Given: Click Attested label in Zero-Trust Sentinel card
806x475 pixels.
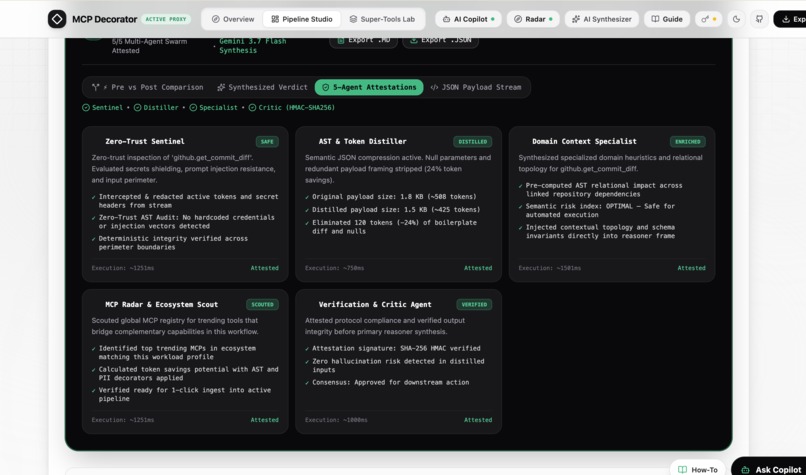Looking at the screenshot, I should click(x=265, y=268).
